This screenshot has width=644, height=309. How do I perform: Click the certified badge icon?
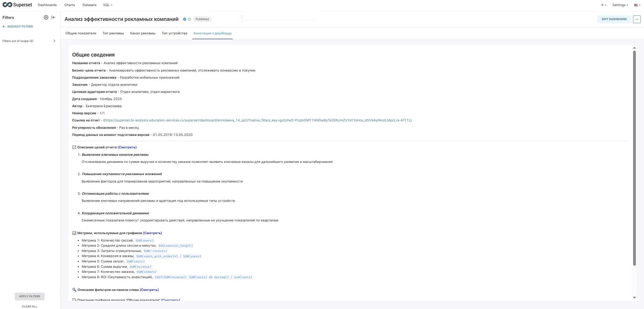pos(185,19)
